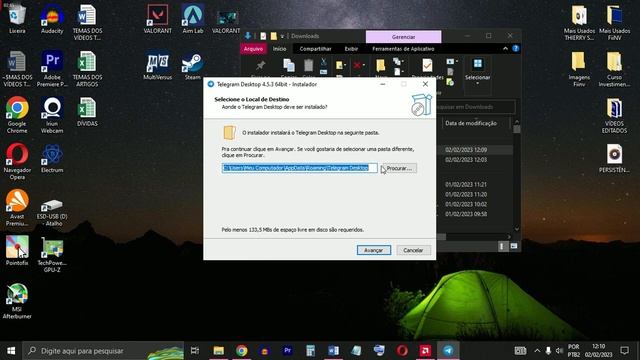Screen dimensions: 640x360
Task: Click the Avançar button in installer
Action: (x=373, y=250)
